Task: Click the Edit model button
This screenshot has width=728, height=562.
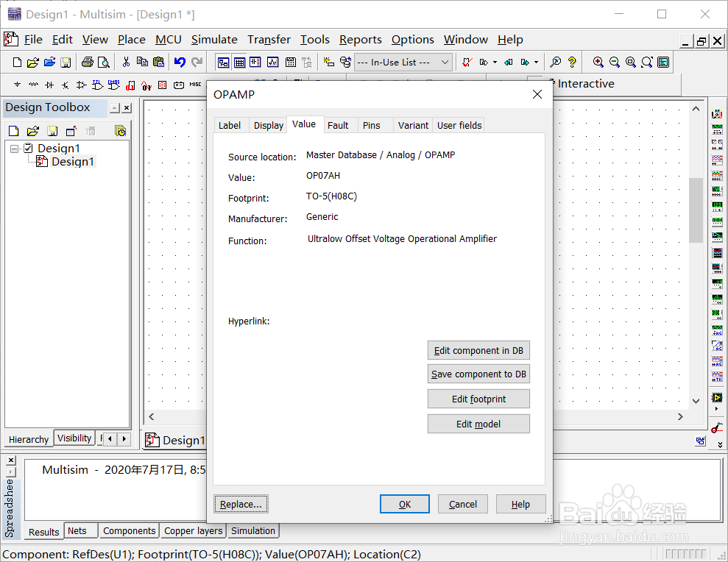Action: pos(478,424)
